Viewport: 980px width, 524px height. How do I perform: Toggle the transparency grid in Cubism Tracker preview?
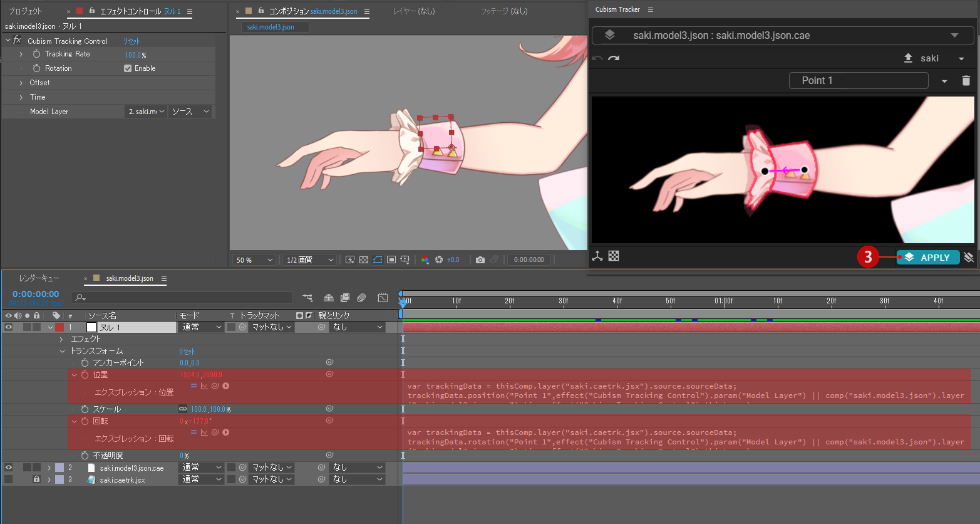coord(614,256)
